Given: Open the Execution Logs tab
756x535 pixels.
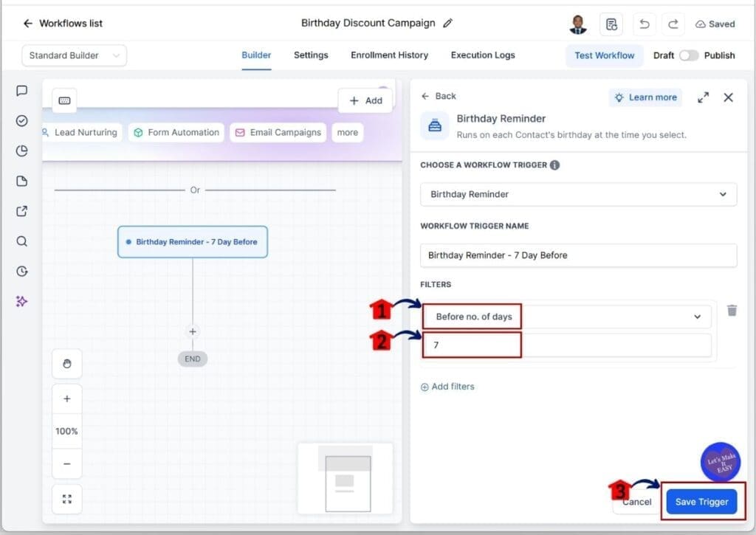Looking at the screenshot, I should 483,55.
